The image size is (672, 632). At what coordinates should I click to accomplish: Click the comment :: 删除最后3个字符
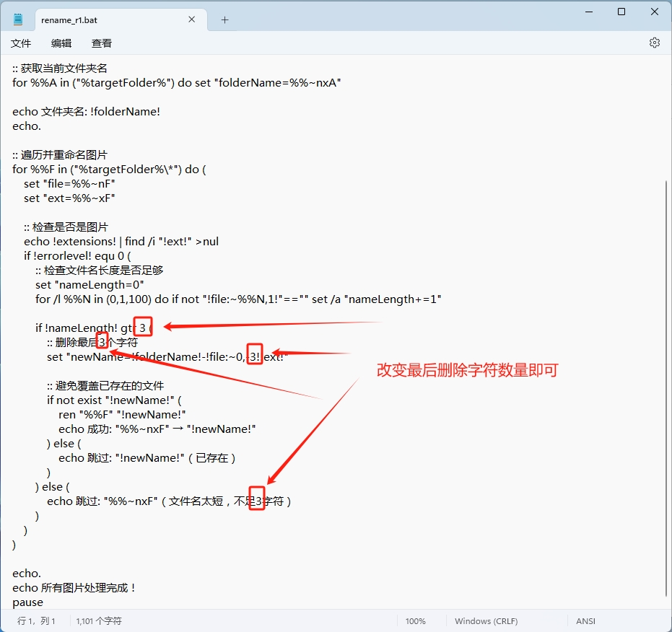click(x=92, y=343)
